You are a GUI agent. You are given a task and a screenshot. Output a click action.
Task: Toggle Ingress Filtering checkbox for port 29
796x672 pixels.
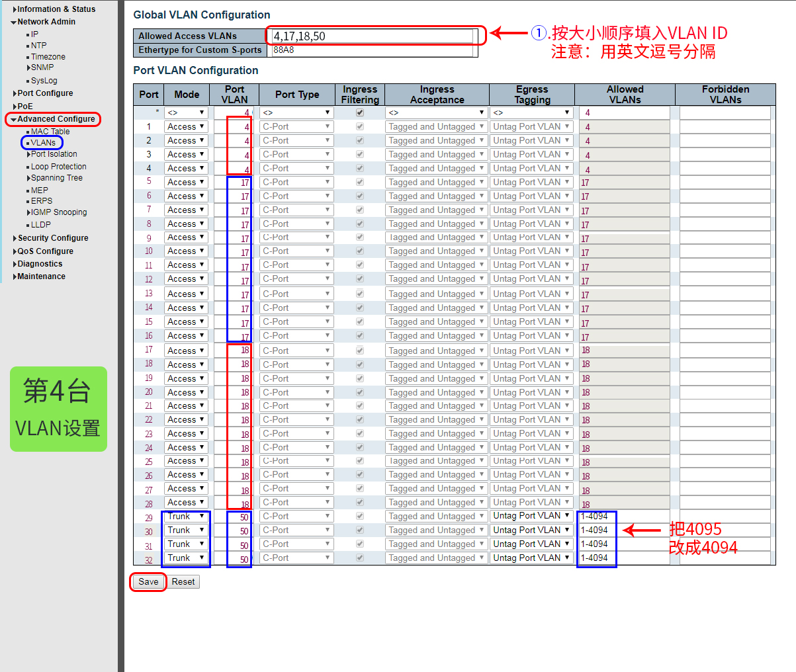point(360,517)
